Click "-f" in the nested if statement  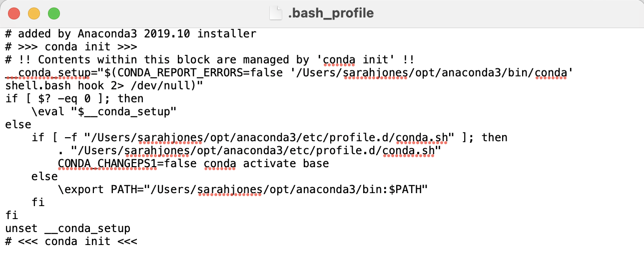74,138
